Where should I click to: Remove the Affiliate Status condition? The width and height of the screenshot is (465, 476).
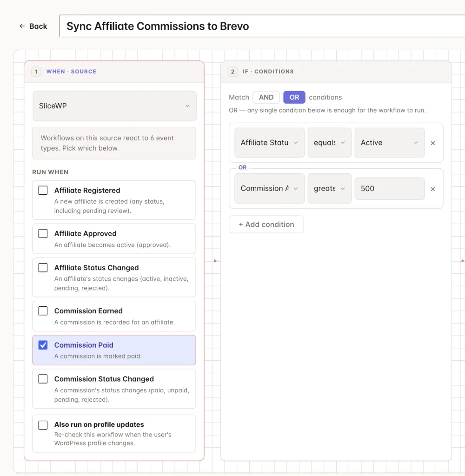pos(433,143)
